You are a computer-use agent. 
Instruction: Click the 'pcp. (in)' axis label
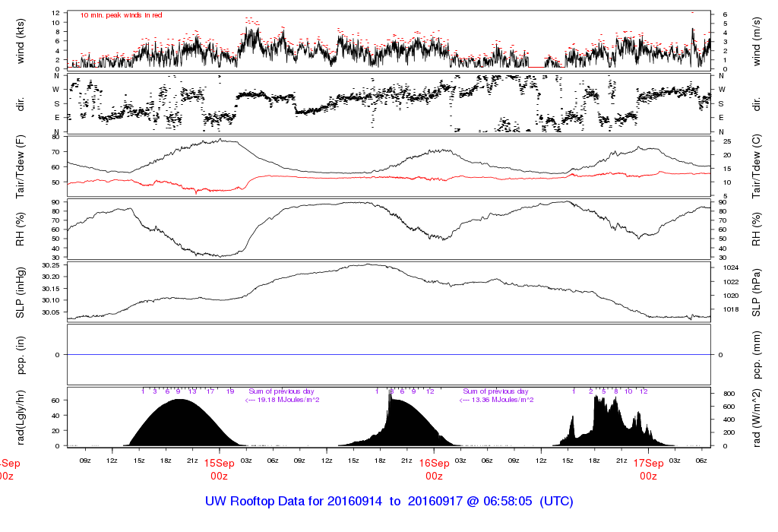pyautogui.click(x=21, y=355)
